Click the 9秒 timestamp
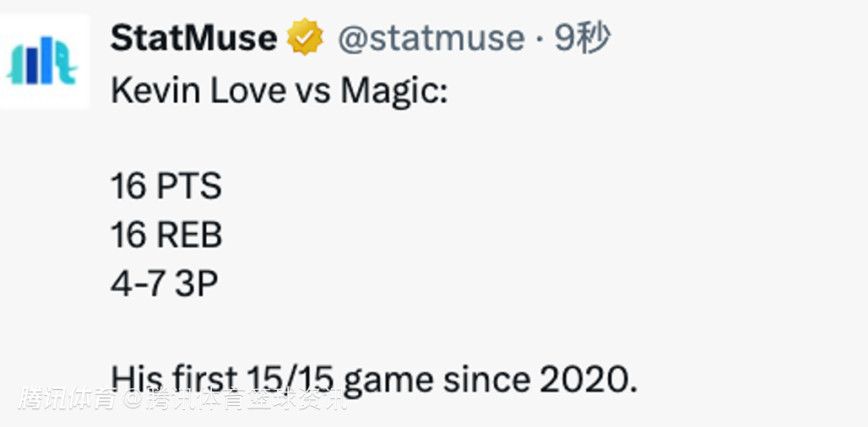 (x=583, y=38)
